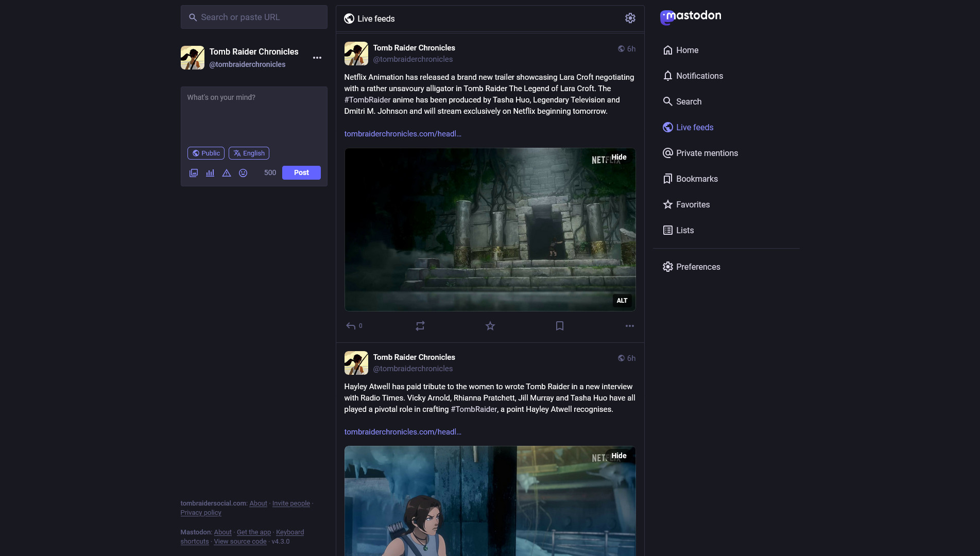Open View source code link
This screenshot has height=556, width=980.
[240, 542]
